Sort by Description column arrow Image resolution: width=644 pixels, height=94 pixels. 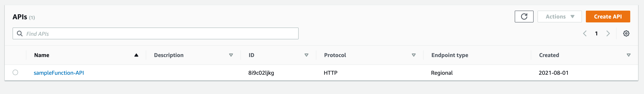coord(231,55)
